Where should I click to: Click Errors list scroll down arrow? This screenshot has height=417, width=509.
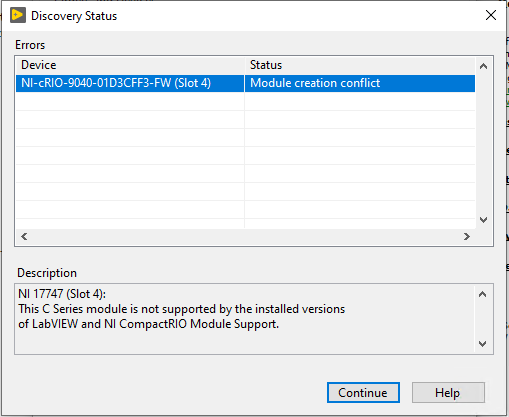pyautogui.click(x=483, y=220)
